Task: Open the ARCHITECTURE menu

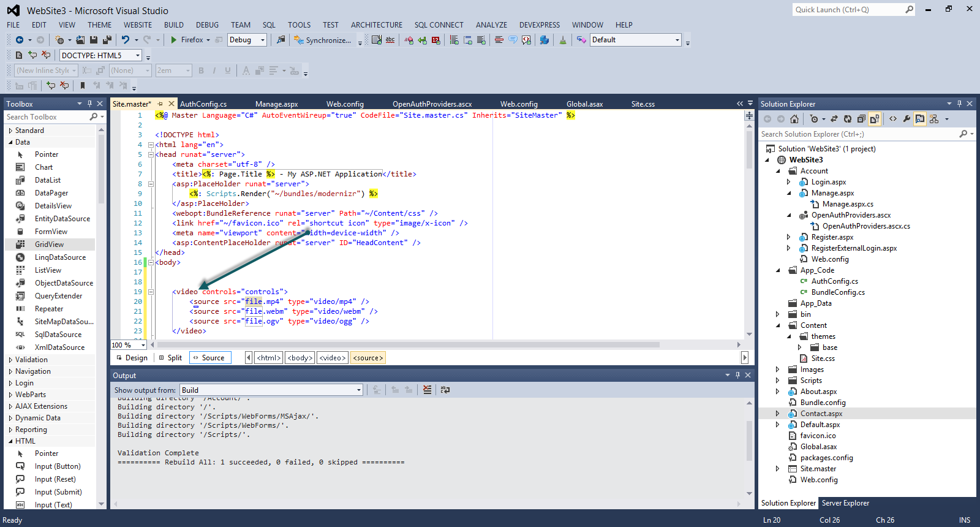Action: click(x=377, y=25)
